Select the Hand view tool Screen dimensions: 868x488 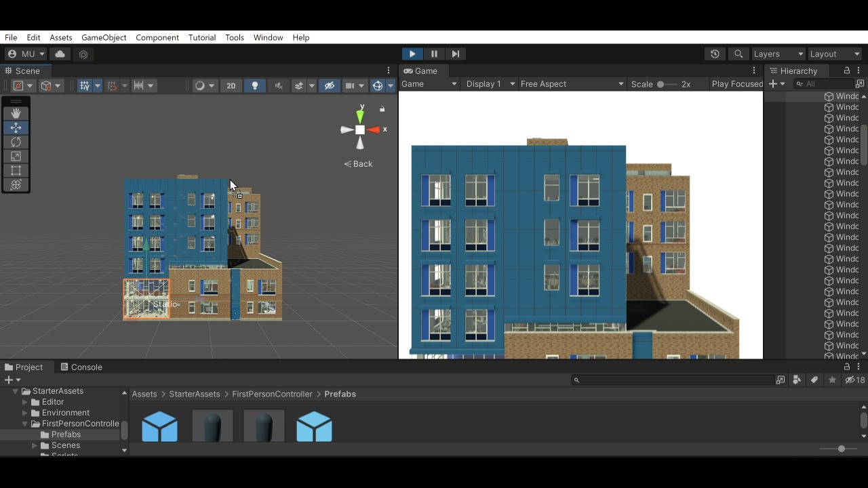point(16,113)
